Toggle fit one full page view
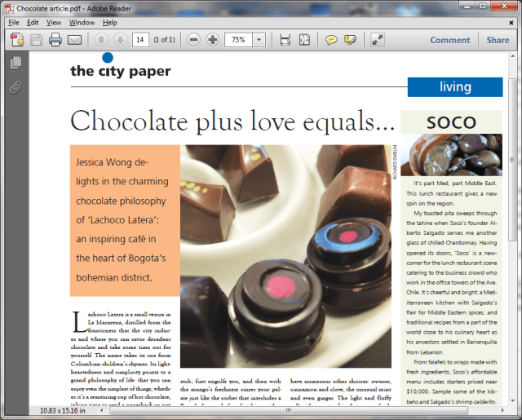The height and width of the screenshot is (420, 522). (304, 40)
